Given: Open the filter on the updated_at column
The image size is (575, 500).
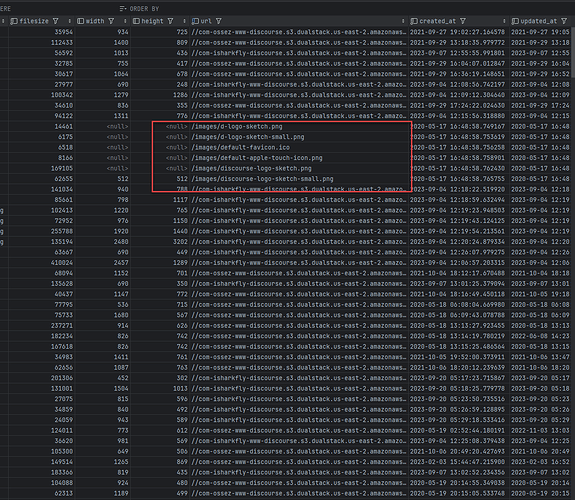Looking at the screenshot, I should [x=564, y=21].
